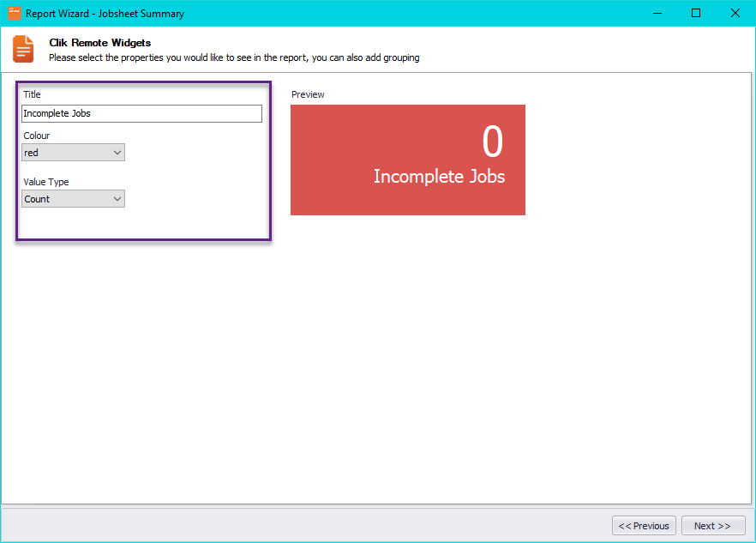Click the zero count on the preview tile
Image resolution: width=756 pixels, height=543 pixels.
[x=492, y=144]
